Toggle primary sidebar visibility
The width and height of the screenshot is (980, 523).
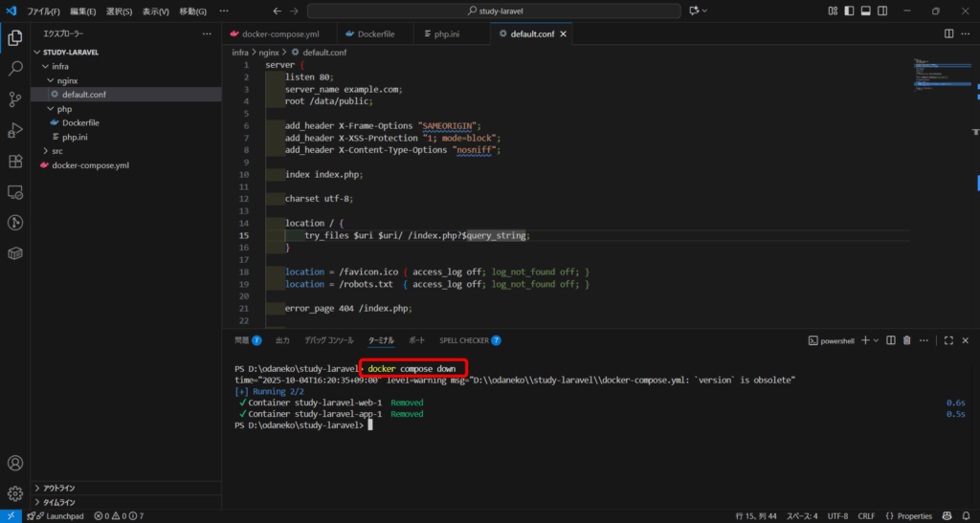pyautogui.click(x=849, y=11)
